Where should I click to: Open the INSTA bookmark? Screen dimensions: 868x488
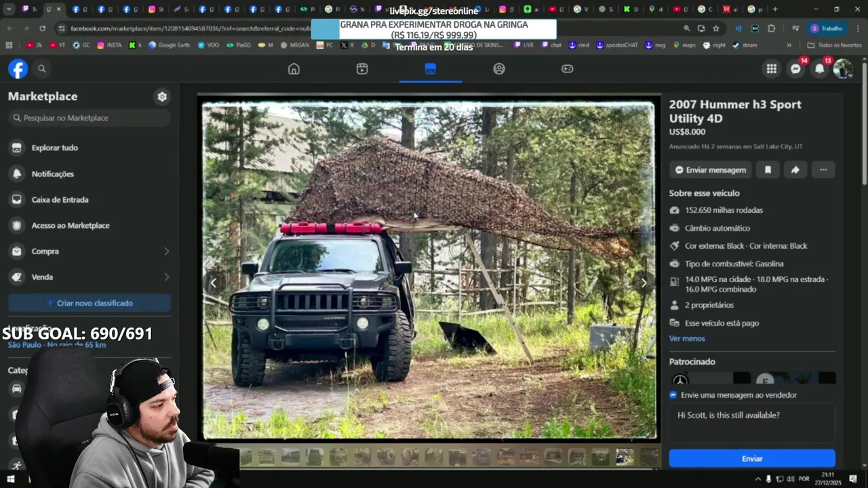(x=109, y=45)
